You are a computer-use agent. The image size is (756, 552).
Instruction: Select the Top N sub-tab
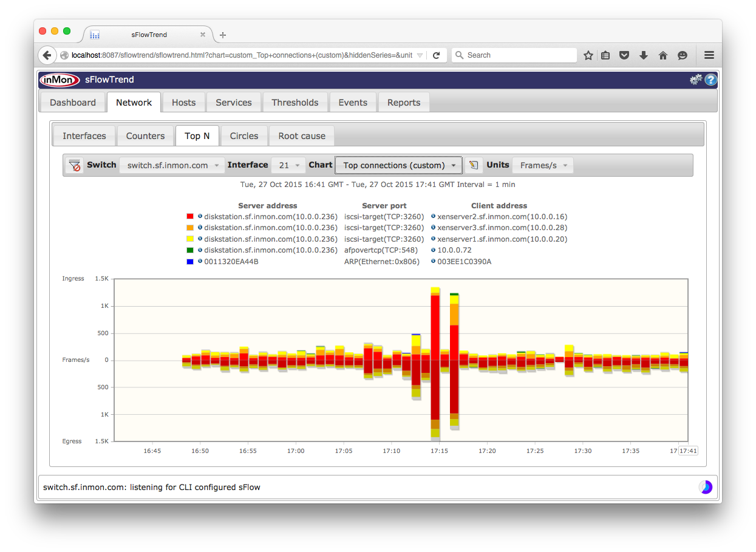197,136
